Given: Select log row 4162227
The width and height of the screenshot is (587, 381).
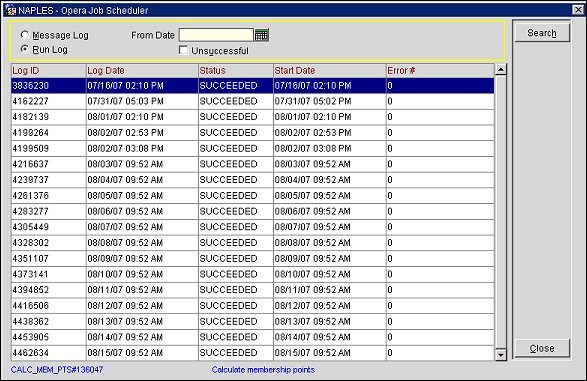Looking at the screenshot, I should tap(253, 101).
